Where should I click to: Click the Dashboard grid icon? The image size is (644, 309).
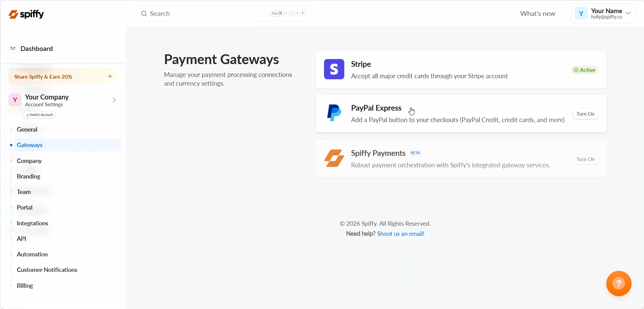tap(13, 49)
